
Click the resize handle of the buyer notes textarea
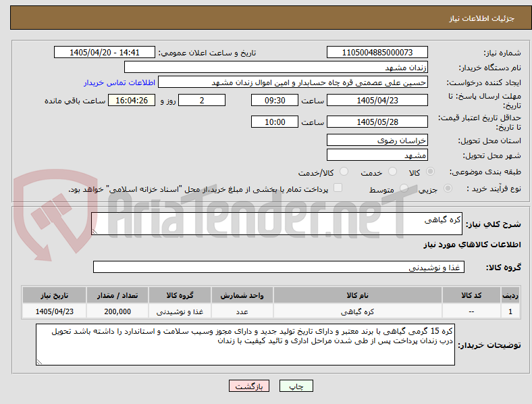point(39,362)
